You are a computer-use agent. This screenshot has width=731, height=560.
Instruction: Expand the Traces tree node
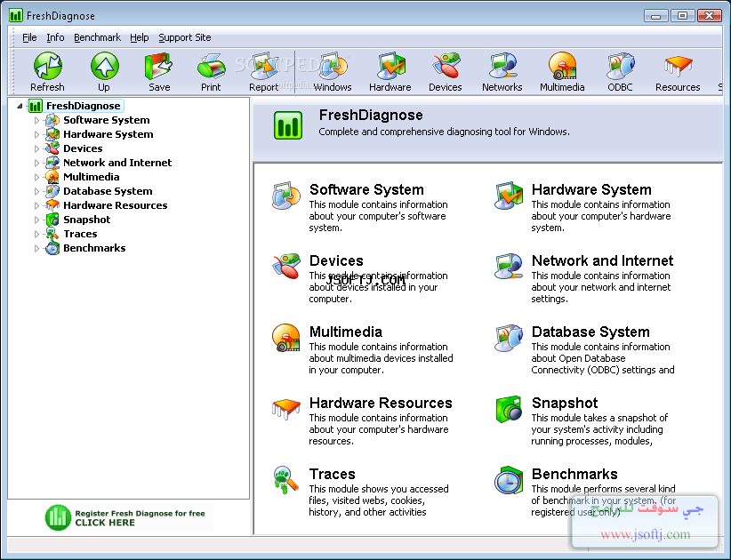click(36, 234)
